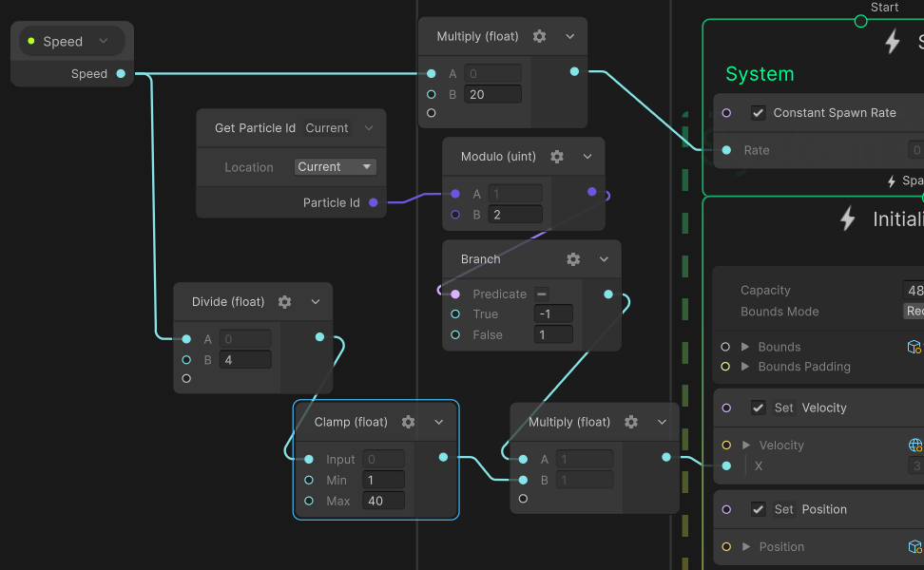Click the Bounds space cube icon
Viewport: 924px width, 570px height.
tap(914, 347)
